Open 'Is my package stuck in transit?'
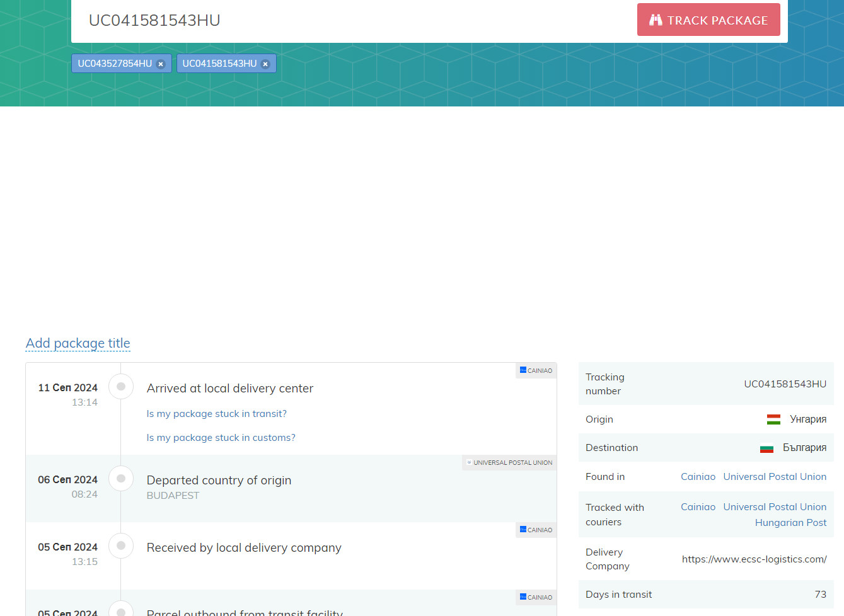The image size is (844, 616). [216, 414]
